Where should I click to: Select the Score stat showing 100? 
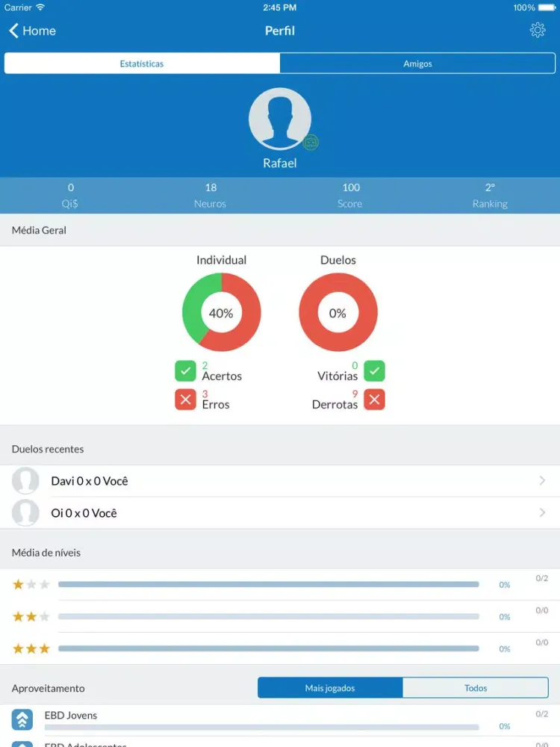point(350,195)
